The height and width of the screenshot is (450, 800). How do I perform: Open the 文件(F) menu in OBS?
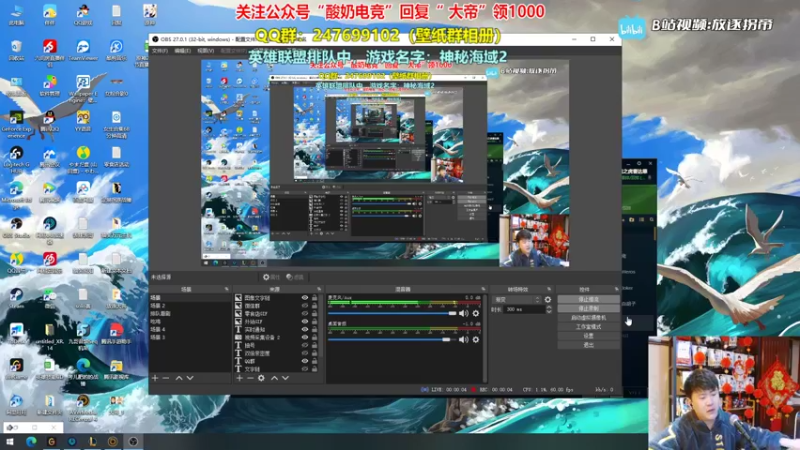pyautogui.click(x=160, y=51)
